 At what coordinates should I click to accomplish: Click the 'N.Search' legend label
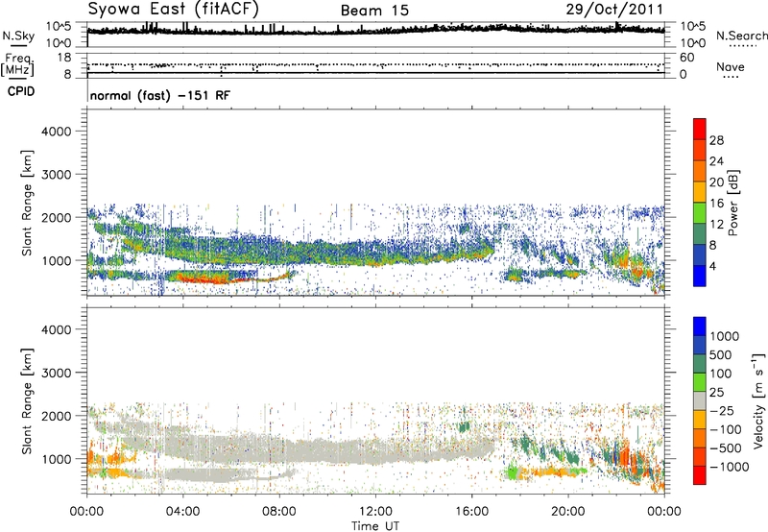pyautogui.click(x=742, y=36)
